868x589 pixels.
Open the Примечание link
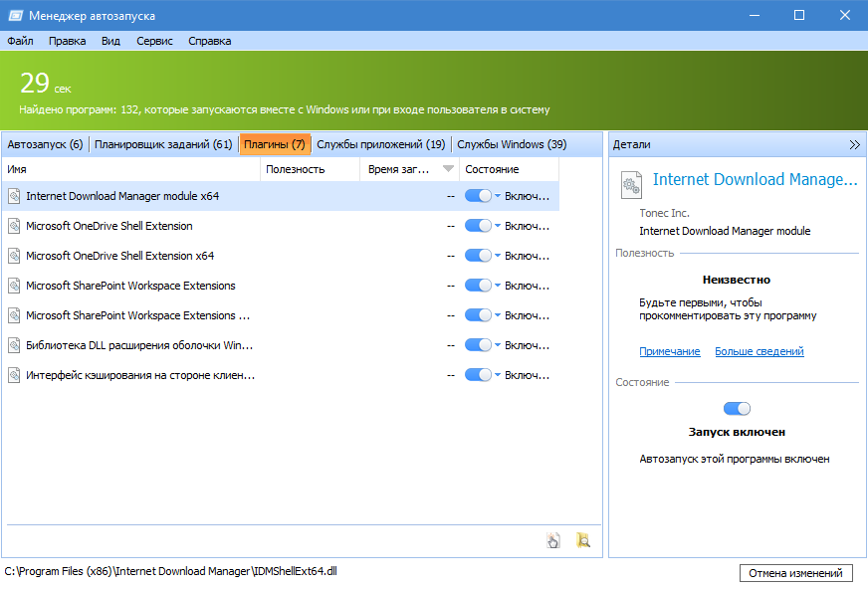[669, 351]
